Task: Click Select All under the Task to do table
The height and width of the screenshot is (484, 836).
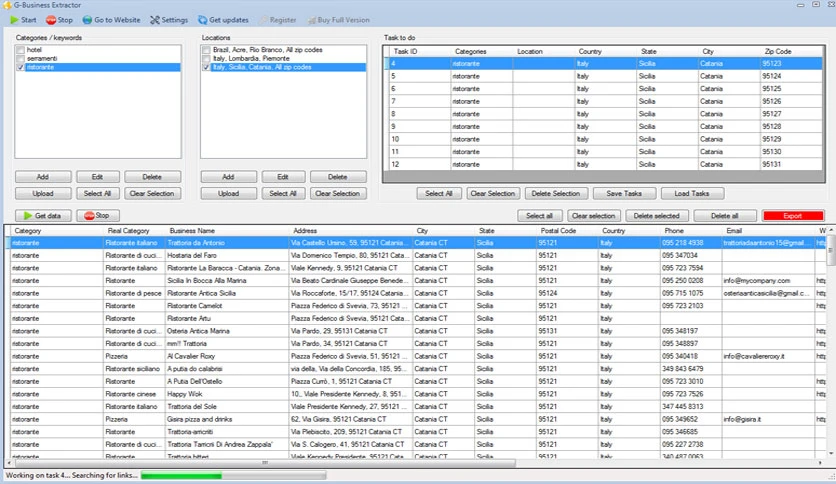Action: tap(439, 193)
